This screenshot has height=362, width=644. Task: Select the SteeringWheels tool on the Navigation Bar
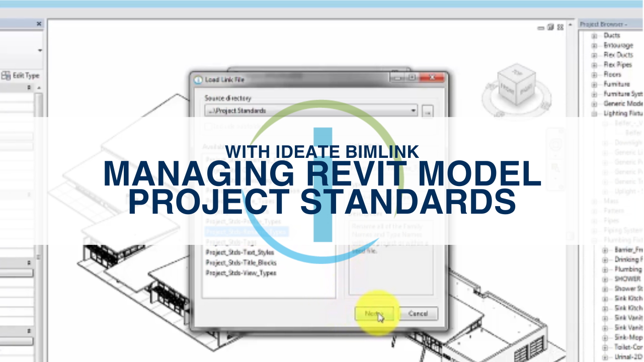[x=556, y=143]
